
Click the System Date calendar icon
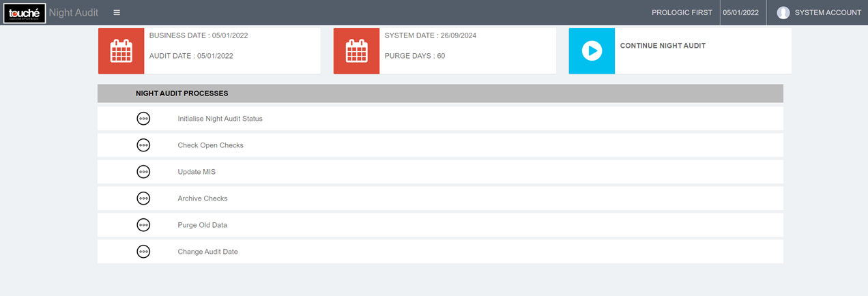click(x=356, y=51)
